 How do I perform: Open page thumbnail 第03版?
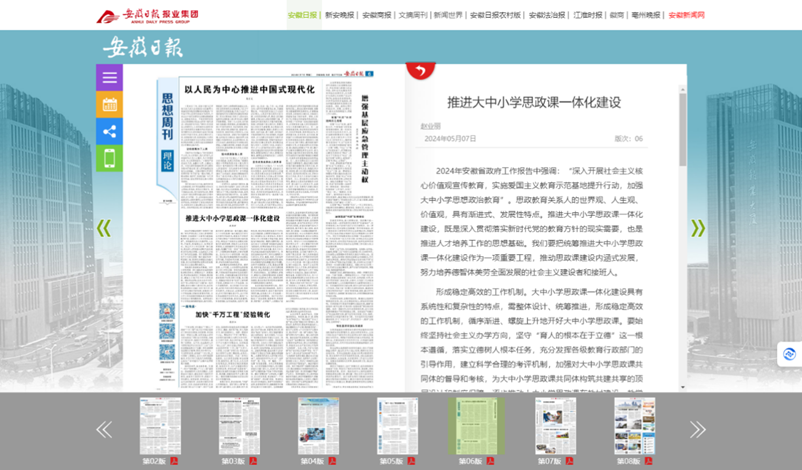(239, 426)
